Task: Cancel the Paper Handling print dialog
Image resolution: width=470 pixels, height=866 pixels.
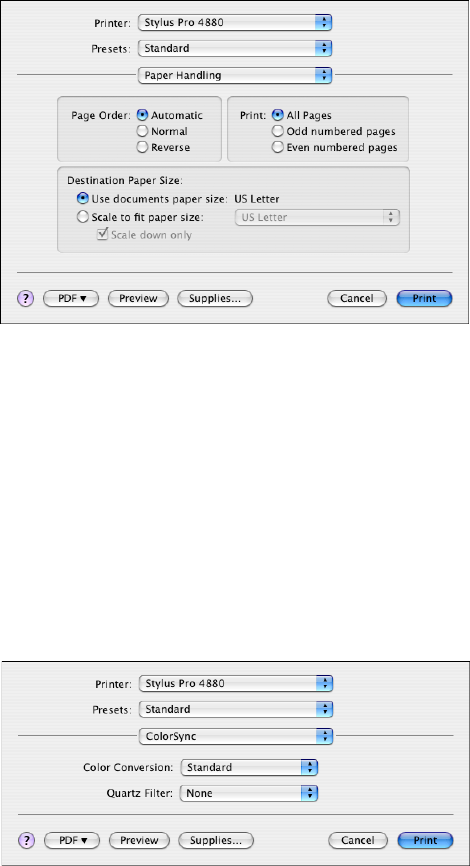Action: point(356,298)
